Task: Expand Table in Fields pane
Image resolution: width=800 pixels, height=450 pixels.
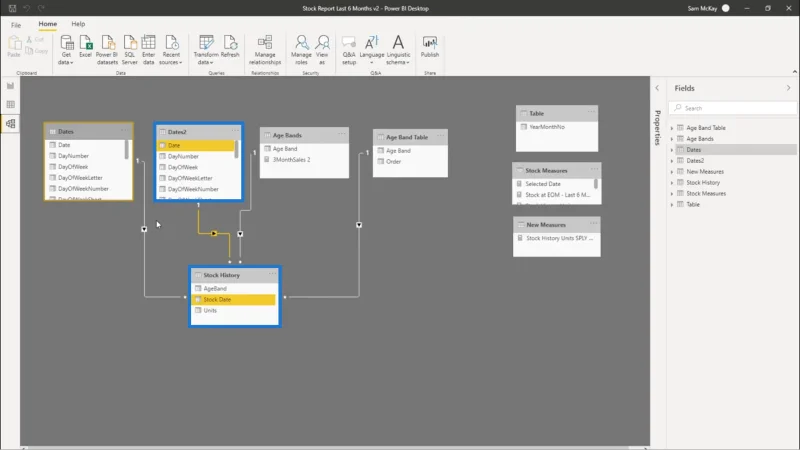Action: (x=672, y=205)
